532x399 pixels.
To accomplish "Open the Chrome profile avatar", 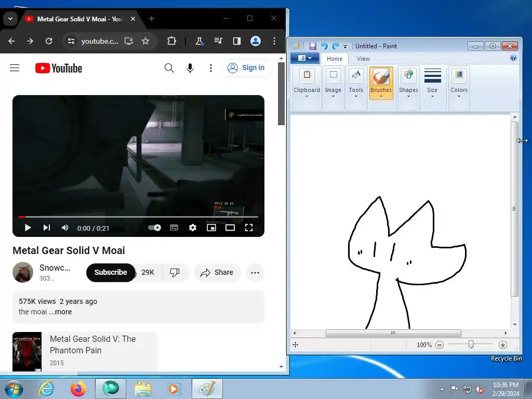I will pos(256,41).
